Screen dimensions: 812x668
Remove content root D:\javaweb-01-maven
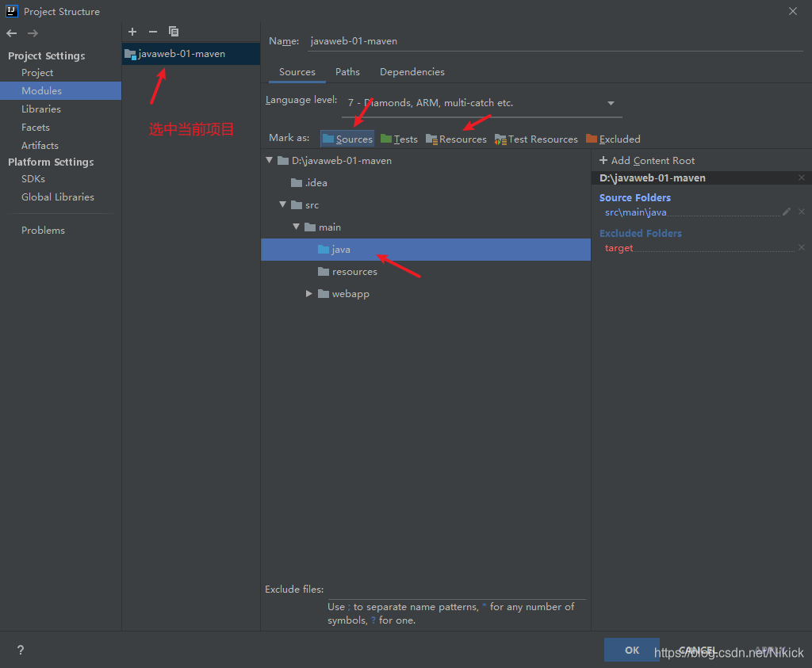(802, 177)
